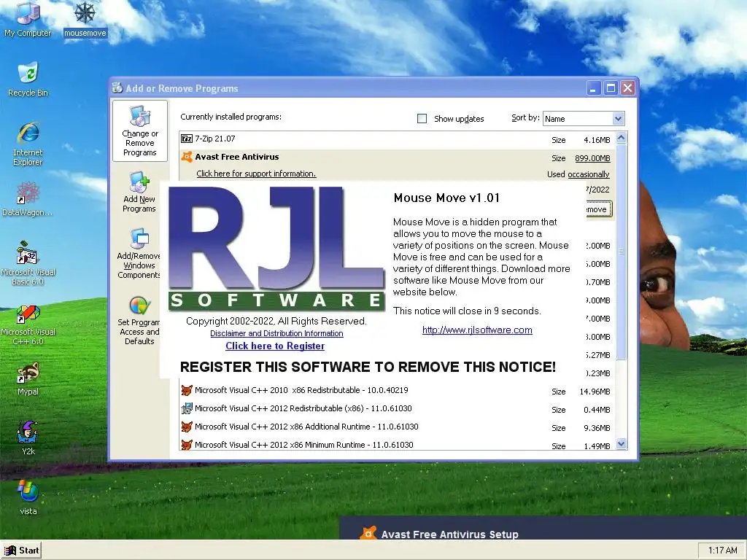Click the program list scroll down arrow
747x560 pixels.
621,444
